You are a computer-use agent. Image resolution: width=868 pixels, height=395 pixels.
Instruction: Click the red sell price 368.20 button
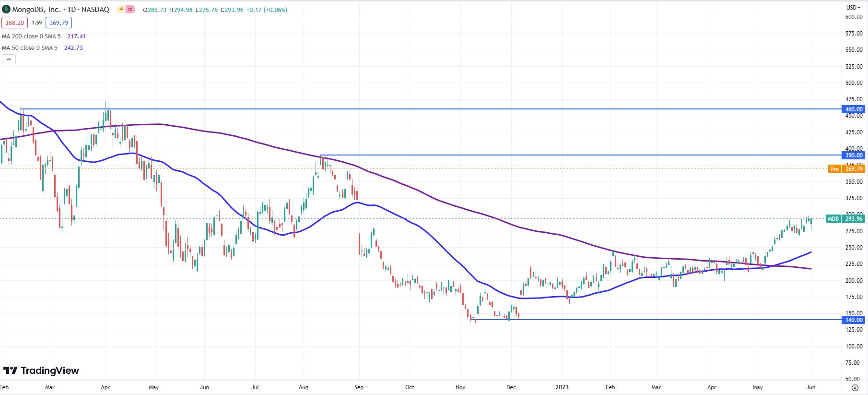(15, 23)
